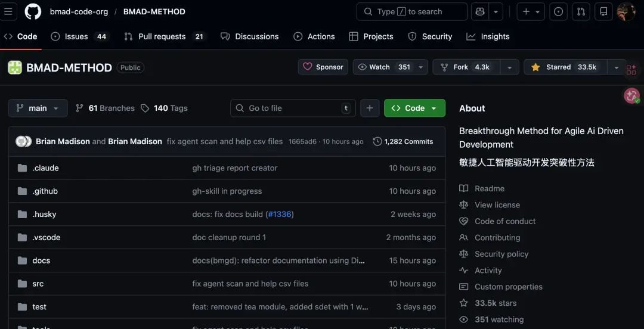This screenshot has height=329, width=644.
Task: Focus the Type / to search field
Action: point(411,11)
